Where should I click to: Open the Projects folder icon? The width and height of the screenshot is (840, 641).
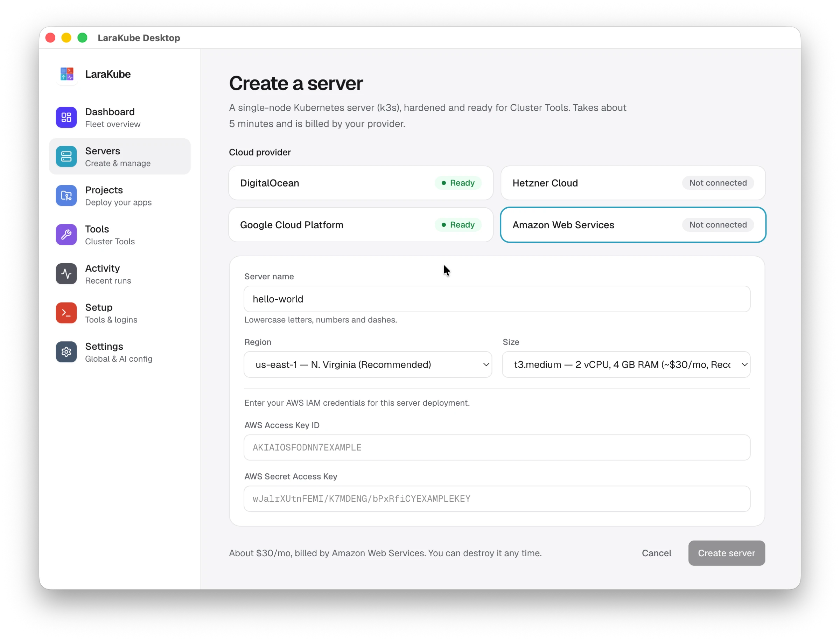tap(66, 196)
